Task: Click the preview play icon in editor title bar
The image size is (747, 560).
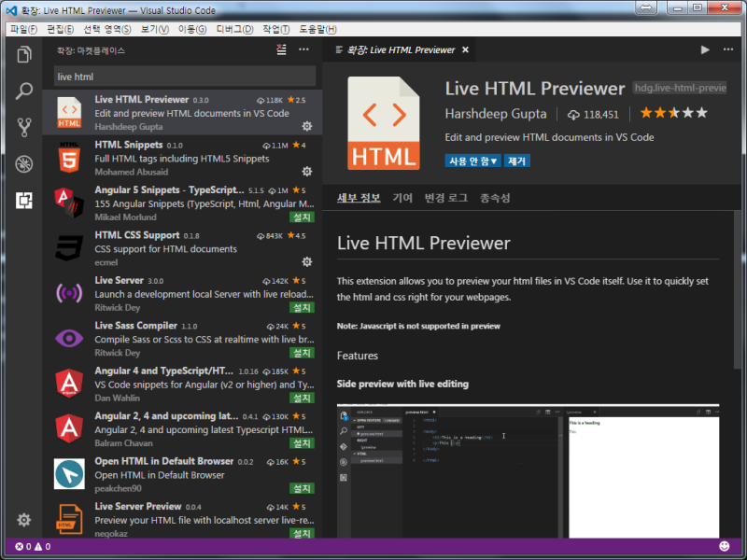Action: 706,50
